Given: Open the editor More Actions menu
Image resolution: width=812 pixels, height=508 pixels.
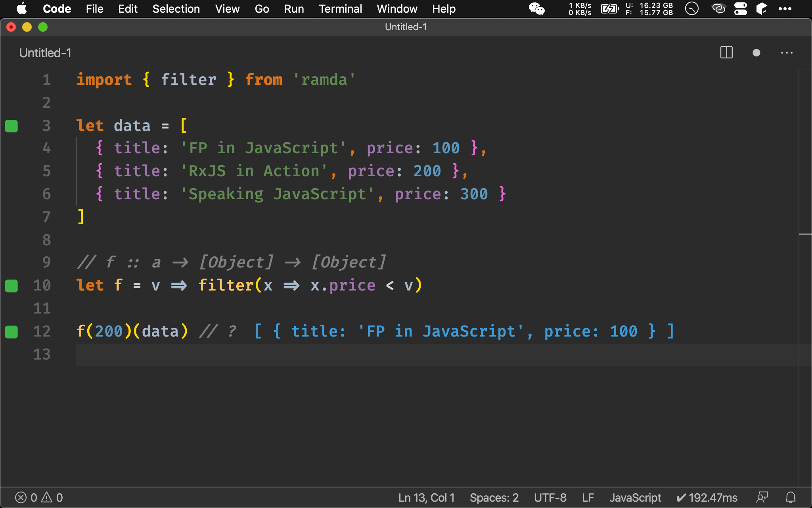Looking at the screenshot, I should (x=787, y=53).
